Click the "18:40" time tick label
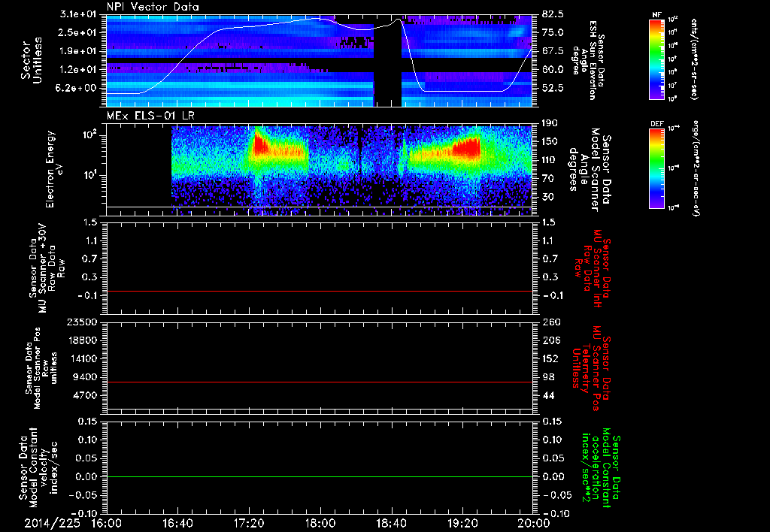 [391, 524]
